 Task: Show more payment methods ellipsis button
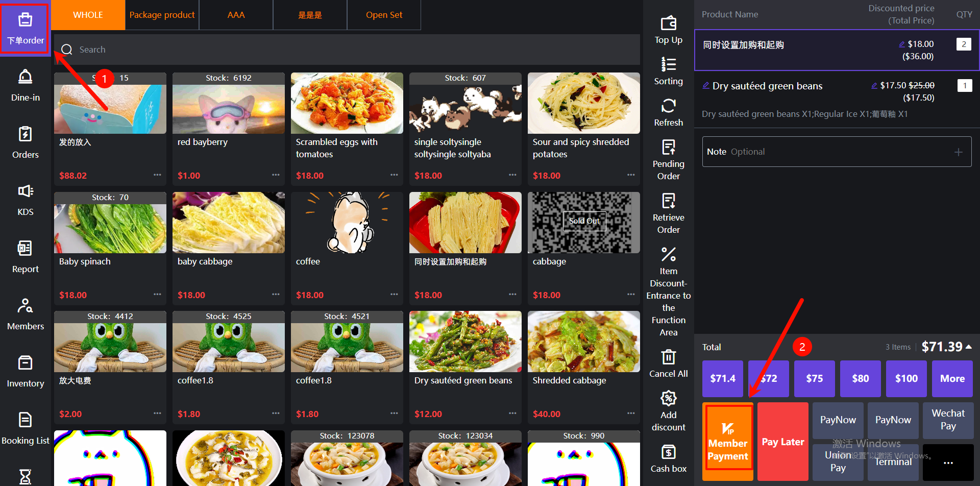[x=948, y=463]
